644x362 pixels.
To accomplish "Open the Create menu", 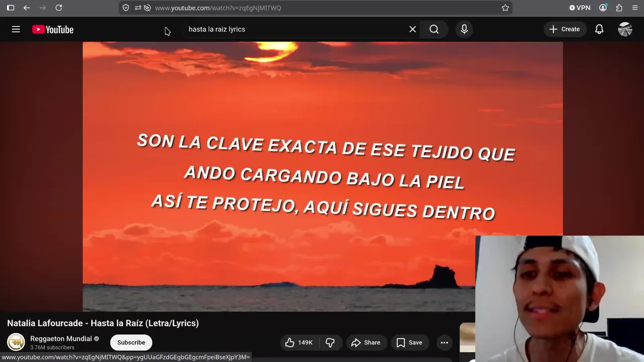I will point(565,29).
